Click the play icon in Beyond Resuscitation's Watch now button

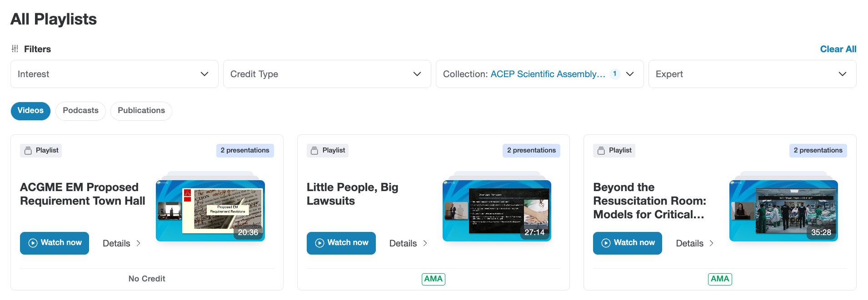pyautogui.click(x=605, y=243)
